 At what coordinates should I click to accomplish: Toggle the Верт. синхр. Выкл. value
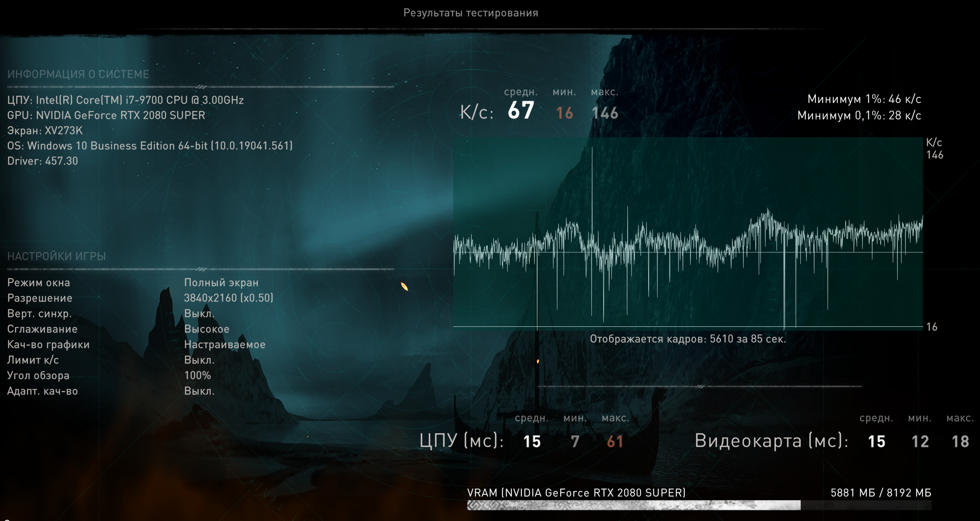[199, 314]
